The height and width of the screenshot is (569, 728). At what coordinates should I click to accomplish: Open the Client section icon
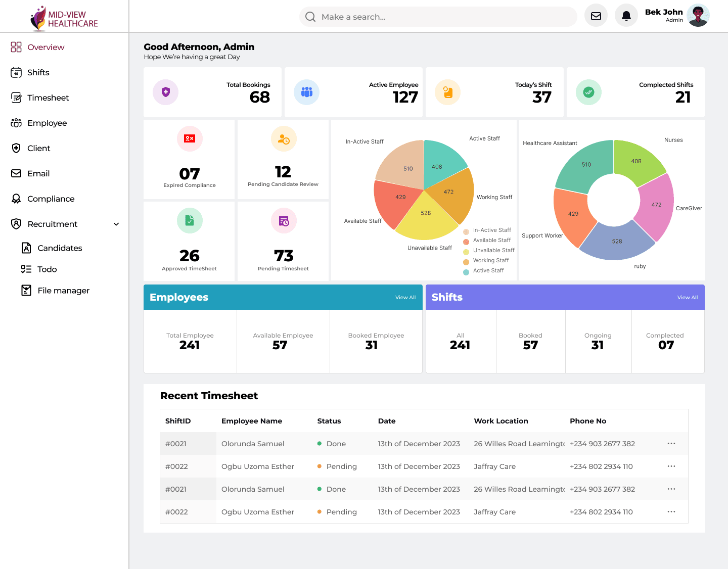click(16, 148)
